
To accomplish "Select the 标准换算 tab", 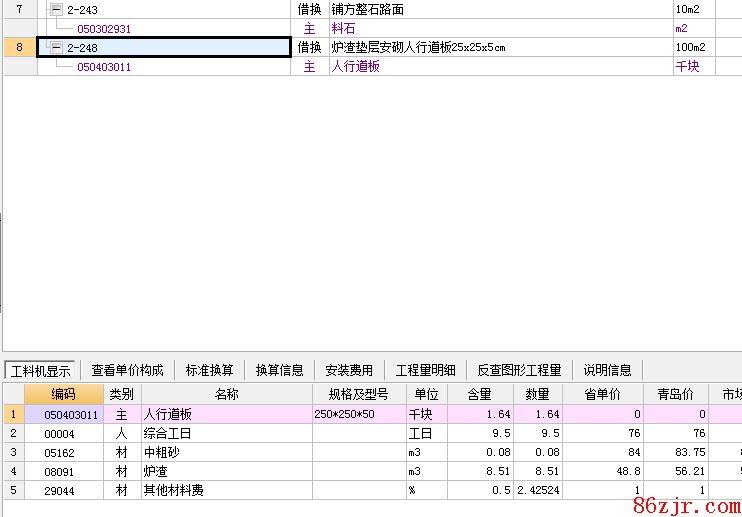I will 209,370.
